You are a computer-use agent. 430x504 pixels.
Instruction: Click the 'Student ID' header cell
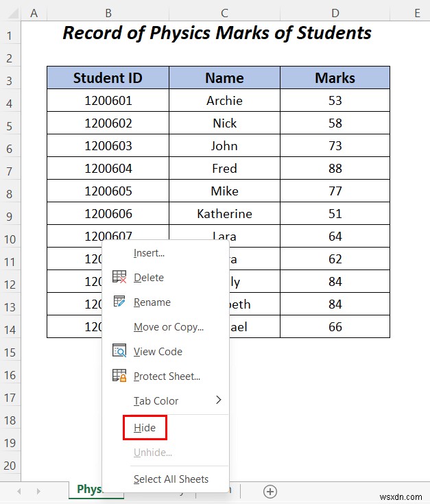[x=108, y=77]
